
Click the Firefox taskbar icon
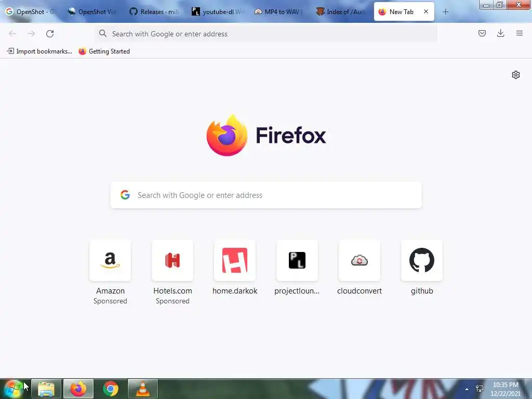pyautogui.click(x=78, y=389)
